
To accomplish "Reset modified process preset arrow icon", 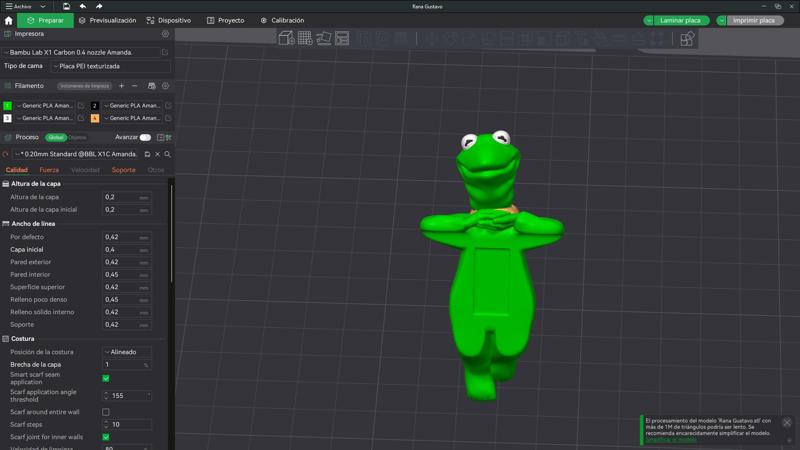I will [6, 154].
